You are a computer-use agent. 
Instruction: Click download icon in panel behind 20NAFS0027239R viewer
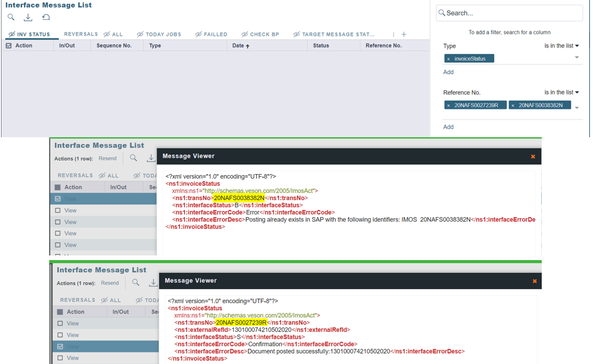click(x=153, y=283)
